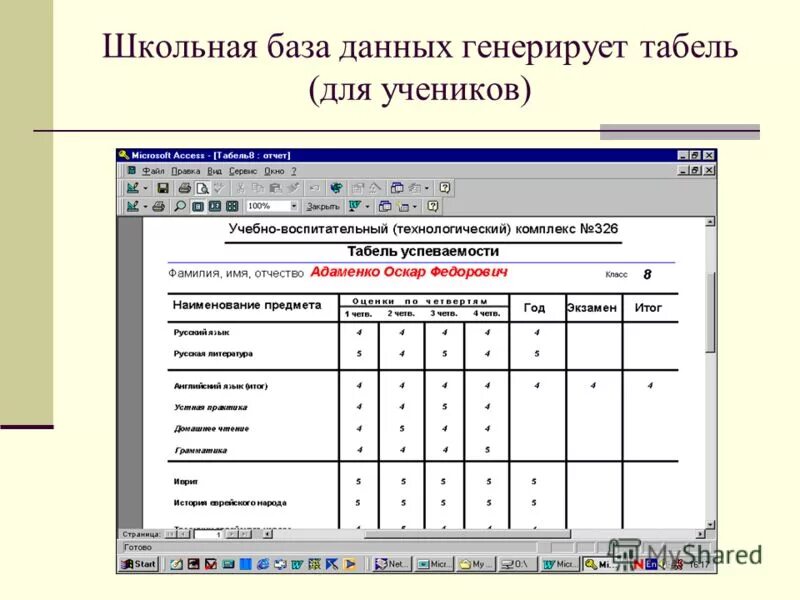Click the Access document icon before Файл
This screenshot has width=800, height=600.
(132, 170)
